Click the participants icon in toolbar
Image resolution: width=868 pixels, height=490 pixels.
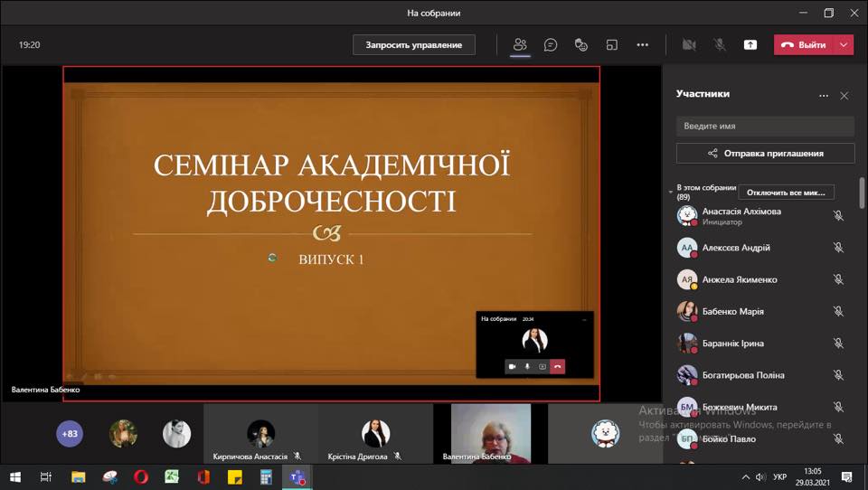pyautogui.click(x=520, y=45)
